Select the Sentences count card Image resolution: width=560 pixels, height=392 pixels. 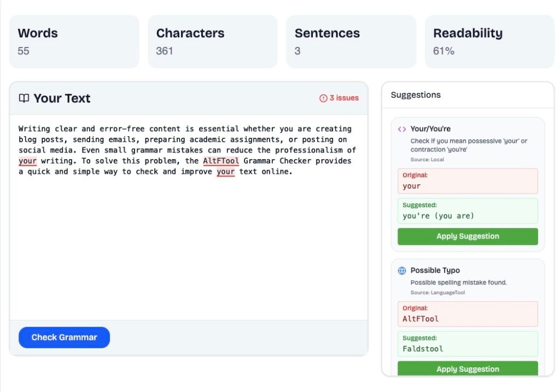click(x=351, y=42)
